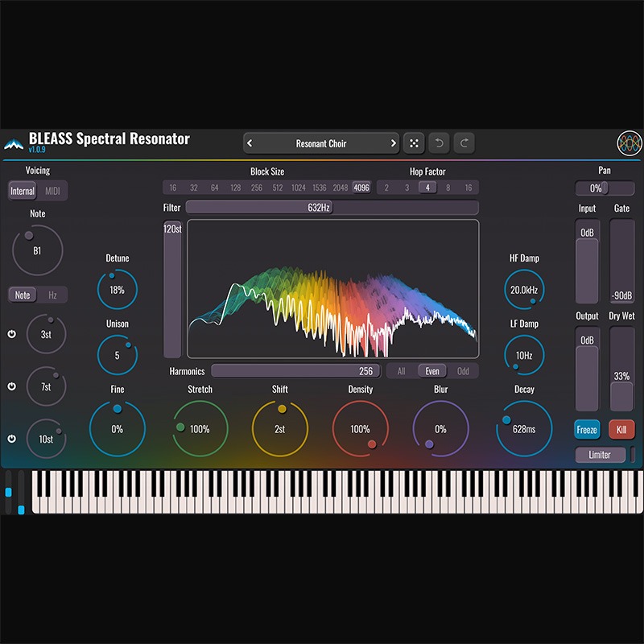Click the Detune 18% knob
Viewport: 644px width, 644px height.
pos(117,290)
